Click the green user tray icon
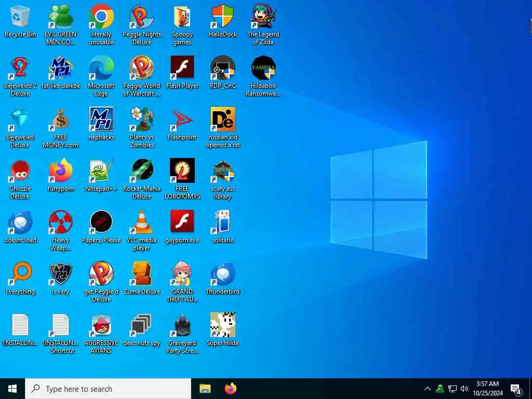Image resolution: width=532 pixels, height=399 pixels. coord(440,389)
